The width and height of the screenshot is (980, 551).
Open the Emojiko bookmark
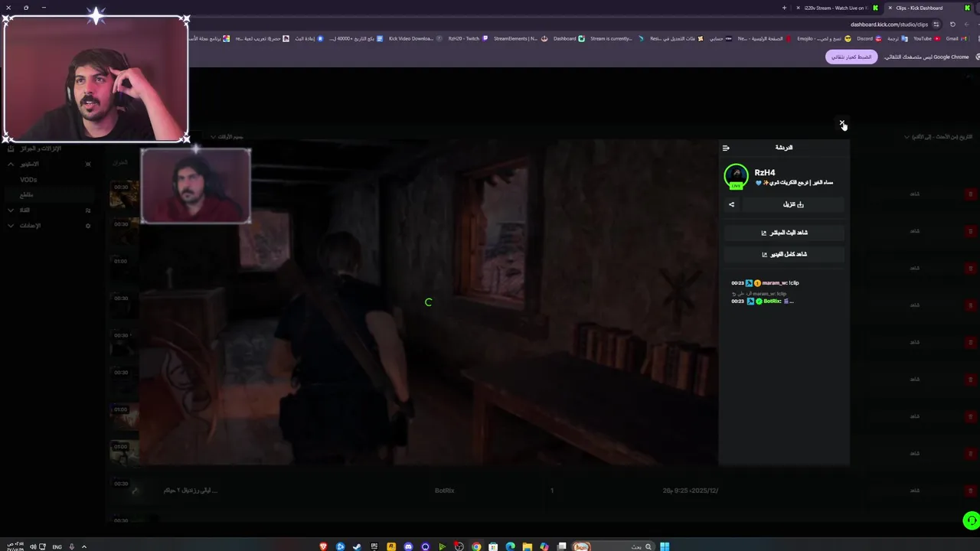point(824,39)
